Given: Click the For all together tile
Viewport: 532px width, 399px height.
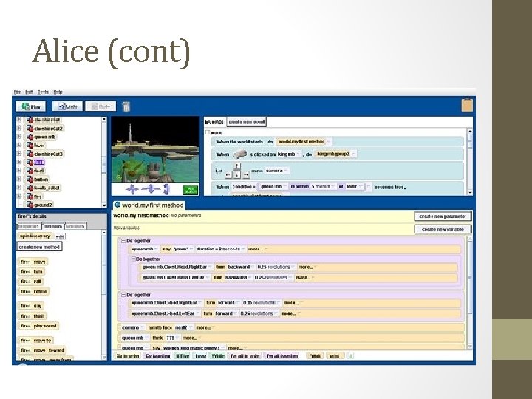Looking at the screenshot, I should [282, 356].
